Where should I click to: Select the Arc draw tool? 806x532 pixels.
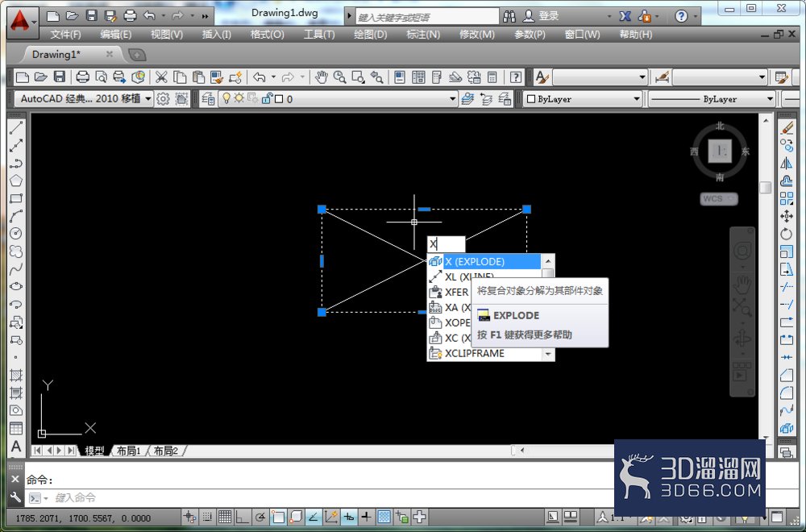(x=16, y=216)
